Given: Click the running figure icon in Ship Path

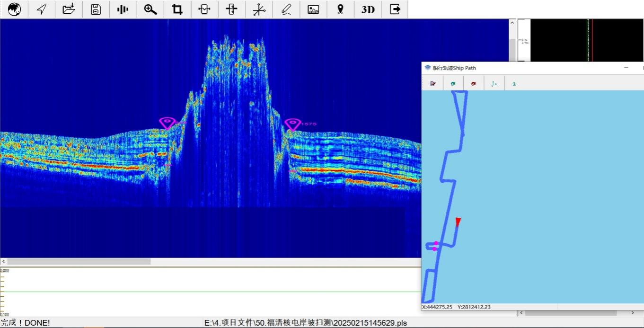Looking at the screenshot, I should (x=514, y=84).
